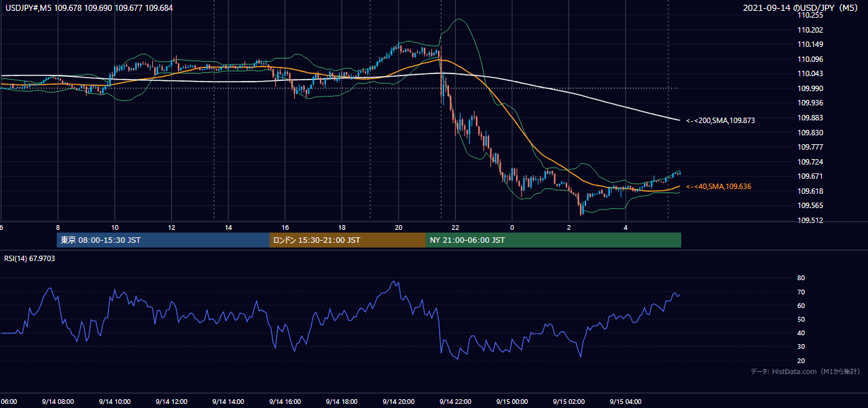Click RSI scale value 80
Image resolution: width=868 pixels, height=408 pixels.
click(801, 278)
